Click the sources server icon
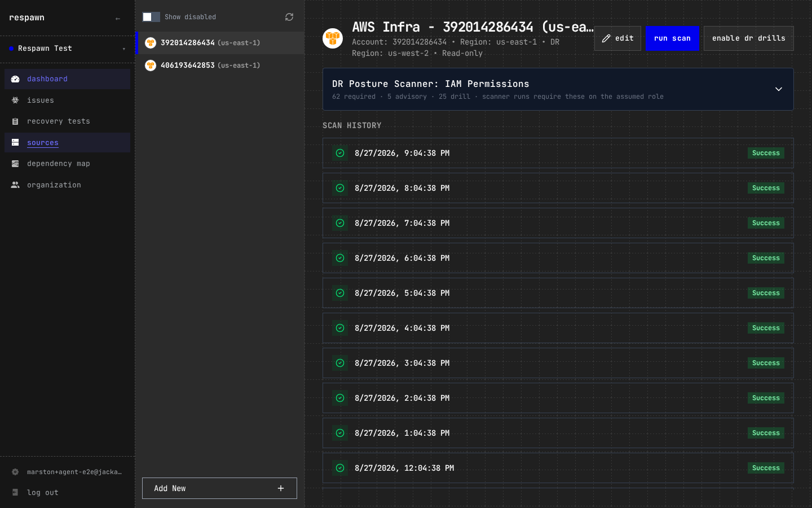 click(15, 143)
